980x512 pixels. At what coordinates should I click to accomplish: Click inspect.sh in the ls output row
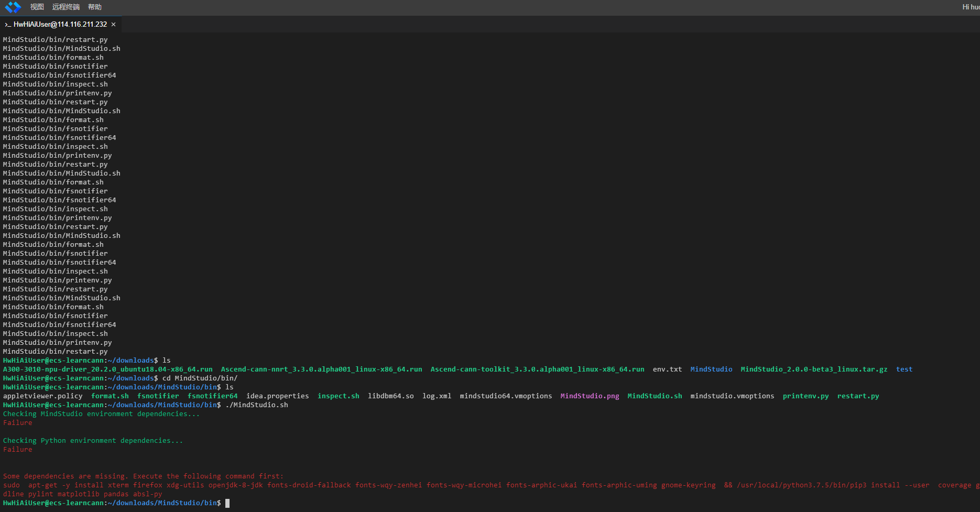[x=339, y=396]
